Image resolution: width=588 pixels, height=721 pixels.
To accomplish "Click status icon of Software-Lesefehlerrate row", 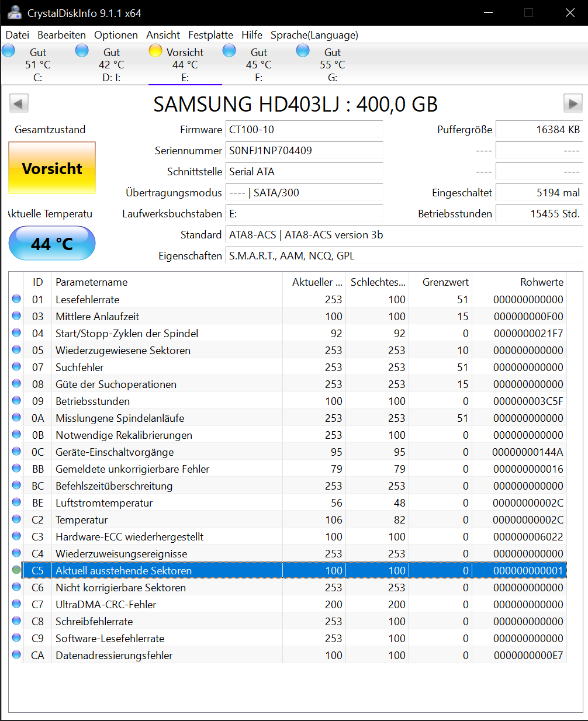I will [16, 638].
